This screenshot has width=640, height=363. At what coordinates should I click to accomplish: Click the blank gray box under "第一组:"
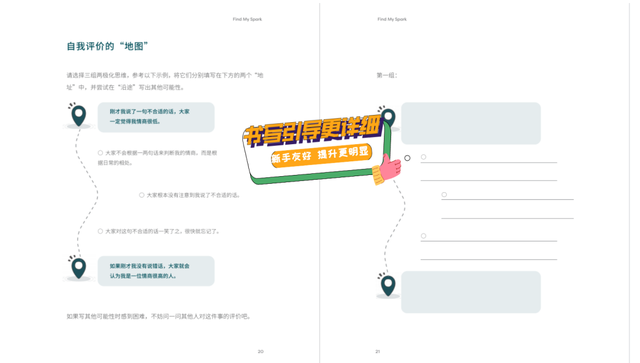(x=471, y=123)
